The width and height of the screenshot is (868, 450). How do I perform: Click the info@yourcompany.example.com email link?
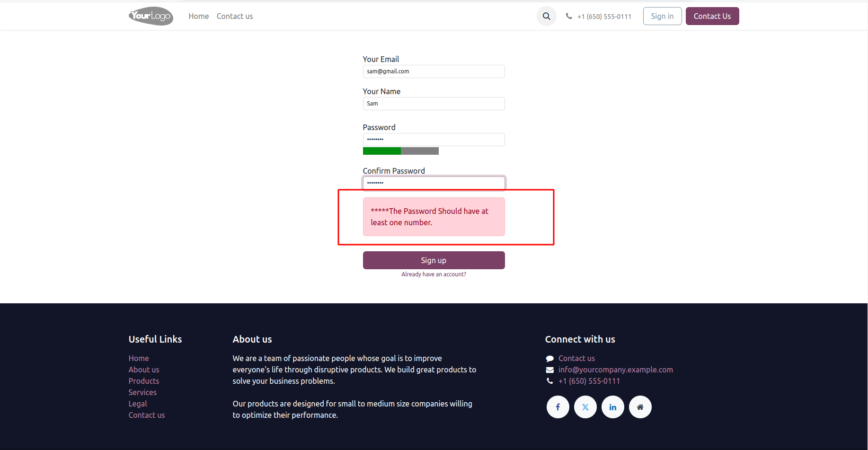(x=615, y=370)
